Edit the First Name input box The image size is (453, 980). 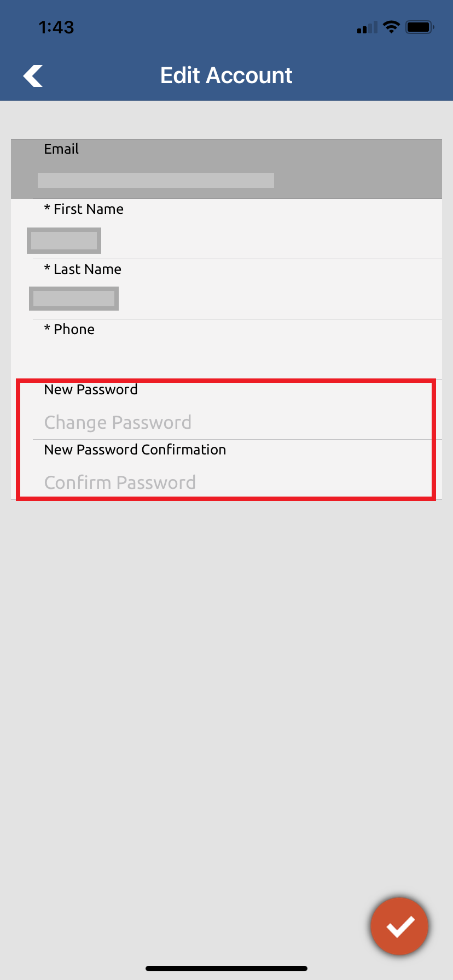pyautogui.click(x=64, y=241)
